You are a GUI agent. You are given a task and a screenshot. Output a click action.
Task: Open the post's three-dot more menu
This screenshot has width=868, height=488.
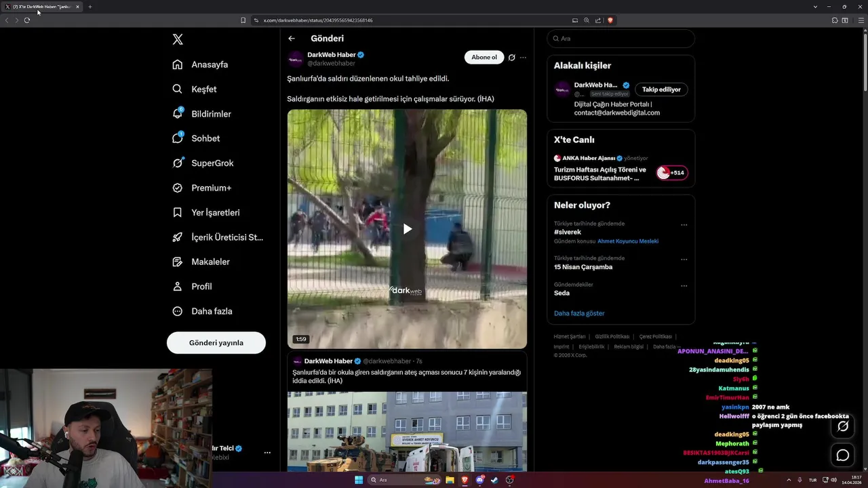(523, 58)
